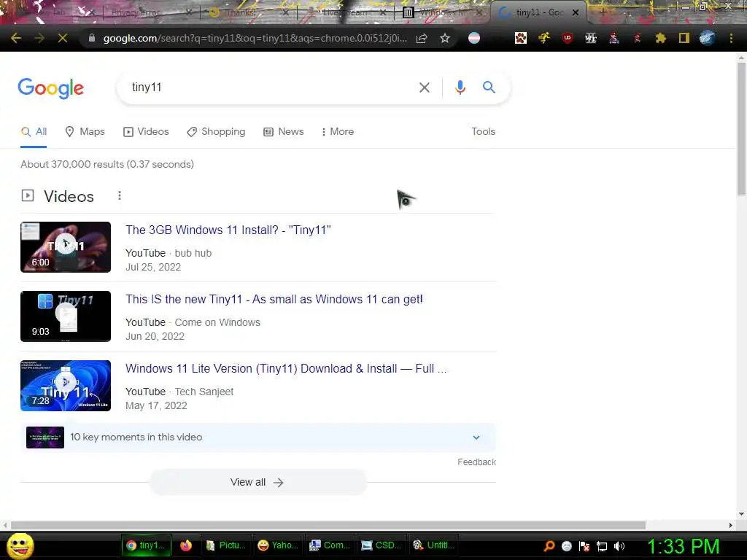The width and height of the screenshot is (747, 560).
Task: Open 'The 3GB Windows 11 Install?' video link
Action: click(228, 230)
